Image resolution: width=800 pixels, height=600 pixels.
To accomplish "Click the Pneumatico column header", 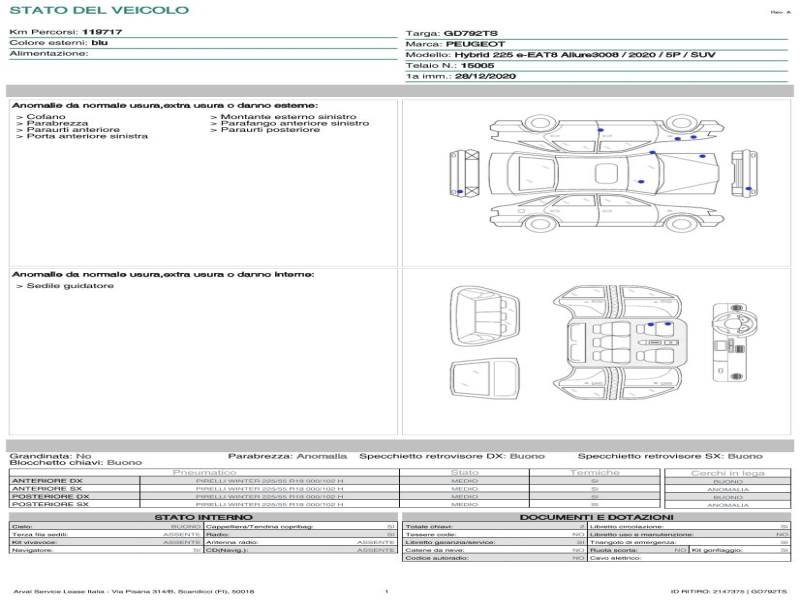I will click(x=204, y=472).
